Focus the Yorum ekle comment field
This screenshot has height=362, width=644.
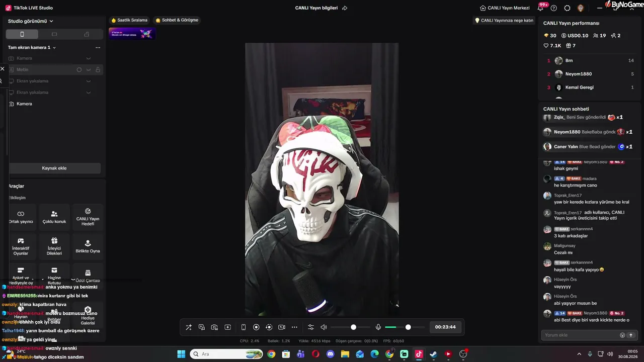tap(581, 335)
